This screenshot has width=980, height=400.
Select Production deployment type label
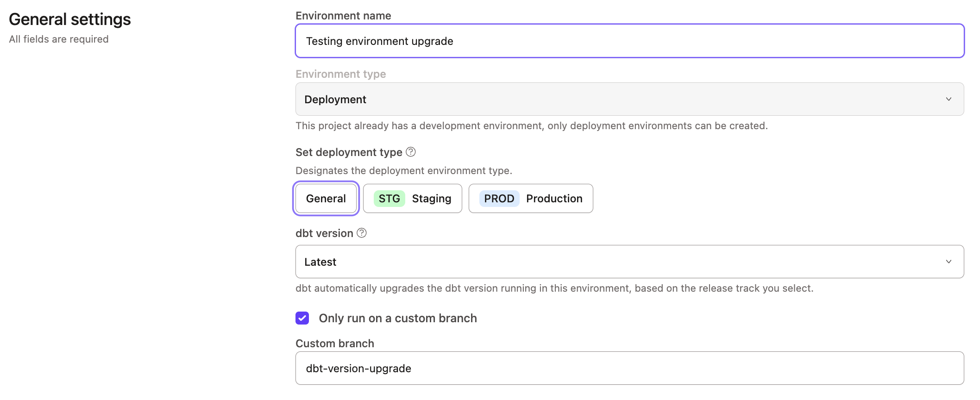pyautogui.click(x=554, y=199)
